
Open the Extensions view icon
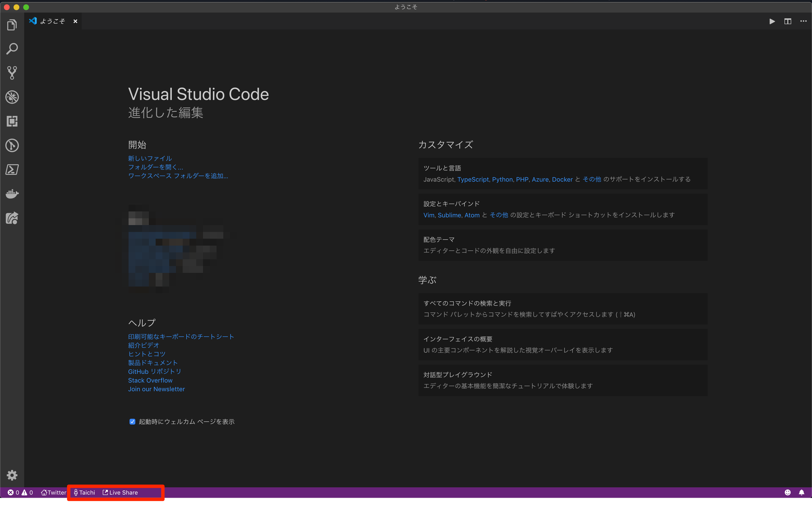click(12, 121)
